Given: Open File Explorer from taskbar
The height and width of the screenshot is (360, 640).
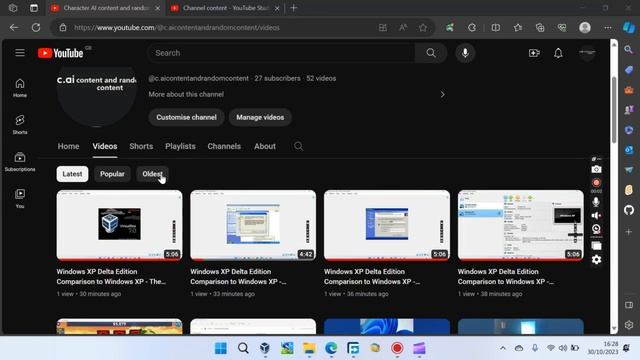Looking at the screenshot, I should click(309, 348).
